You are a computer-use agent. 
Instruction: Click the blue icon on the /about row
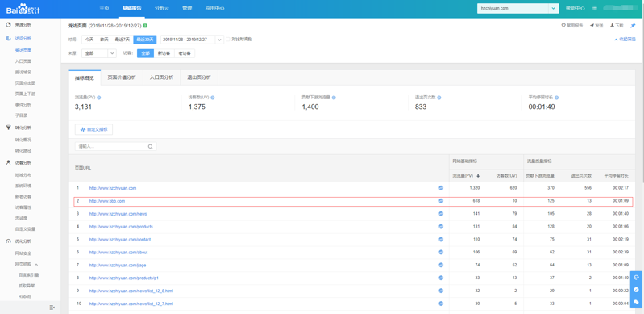(x=441, y=252)
